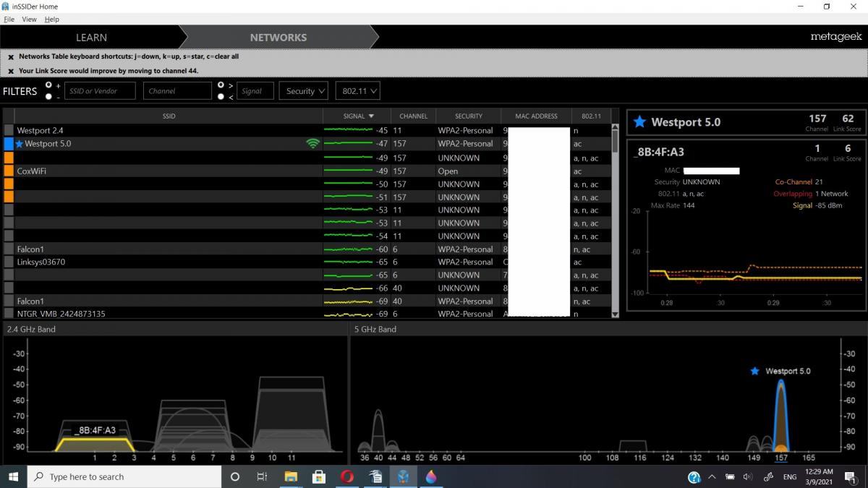
Task: Select the minus exclude filter radio
Action: (x=48, y=96)
